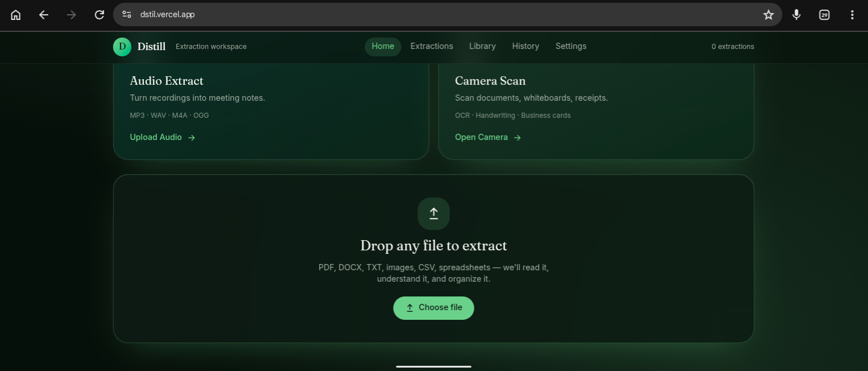Switch to the Library tab
Viewport: 868px width, 371px height.
[x=482, y=47]
